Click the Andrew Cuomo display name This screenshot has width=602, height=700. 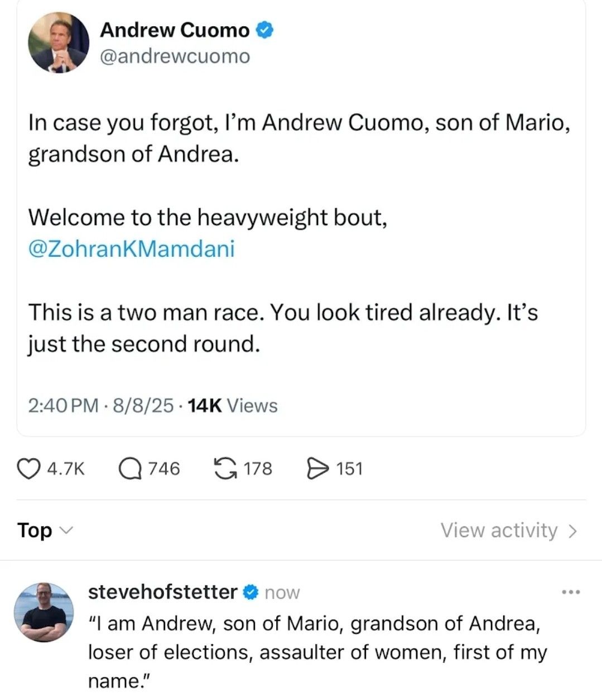(x=175, y=30)
